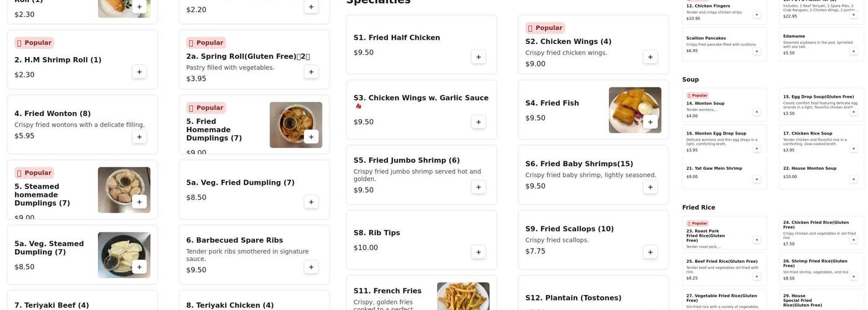Add Barbecued Spare Ribs to cart
This screenshot has width=868, height=310.
(311, 267)
